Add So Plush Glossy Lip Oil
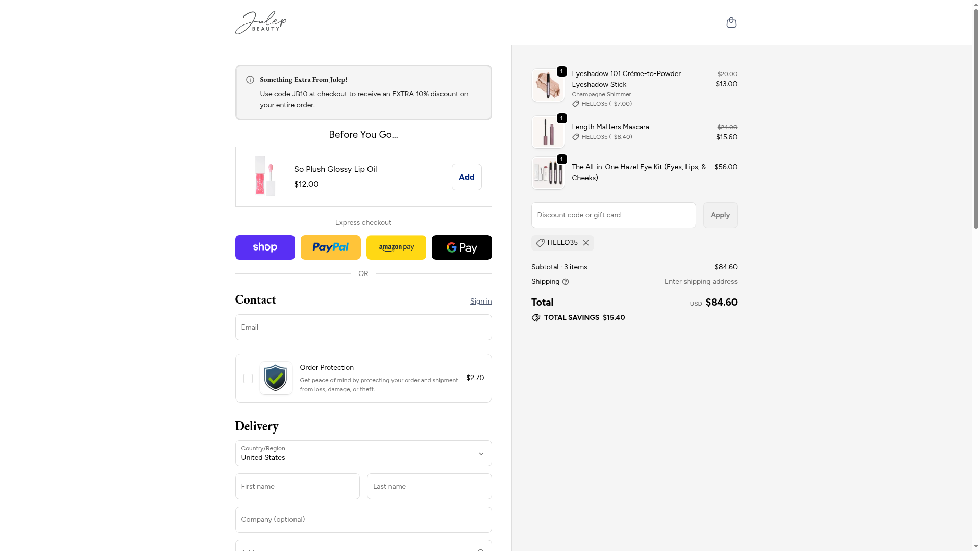Viewport: 980px width, 551px height. [466, 177]
